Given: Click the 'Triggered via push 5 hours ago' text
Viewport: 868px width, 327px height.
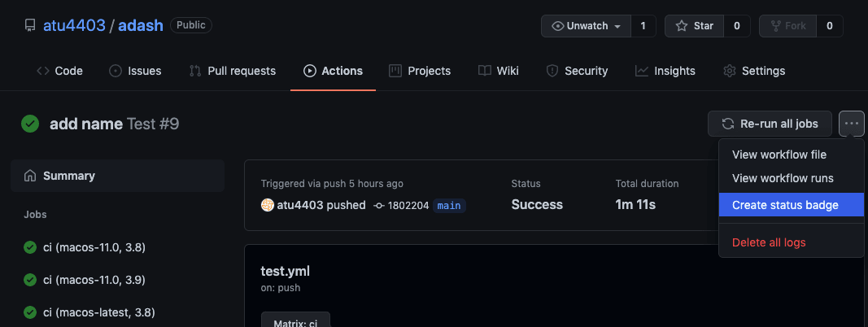Looking at the screenshot, I should click(332, 183).
